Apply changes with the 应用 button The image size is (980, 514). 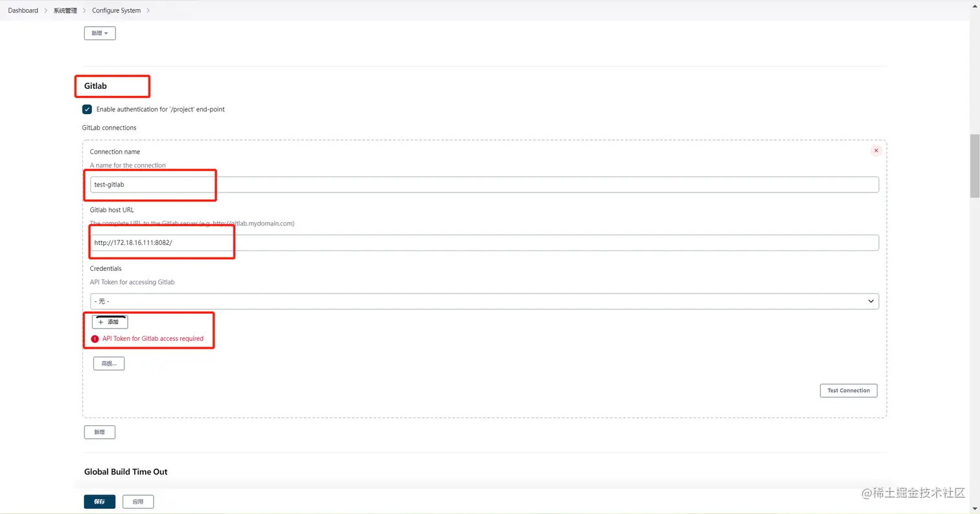(x=137, y=501)
